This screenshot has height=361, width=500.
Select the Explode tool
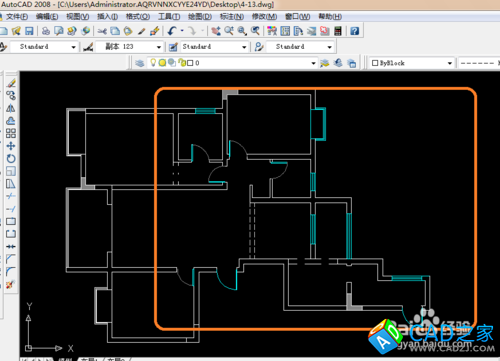[11, 284]
